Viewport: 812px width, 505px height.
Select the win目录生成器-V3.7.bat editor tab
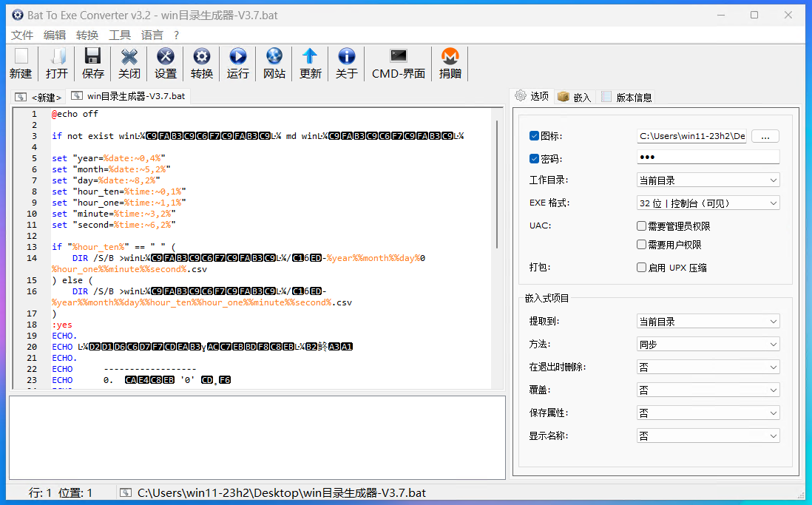click(x=129, y=96)
